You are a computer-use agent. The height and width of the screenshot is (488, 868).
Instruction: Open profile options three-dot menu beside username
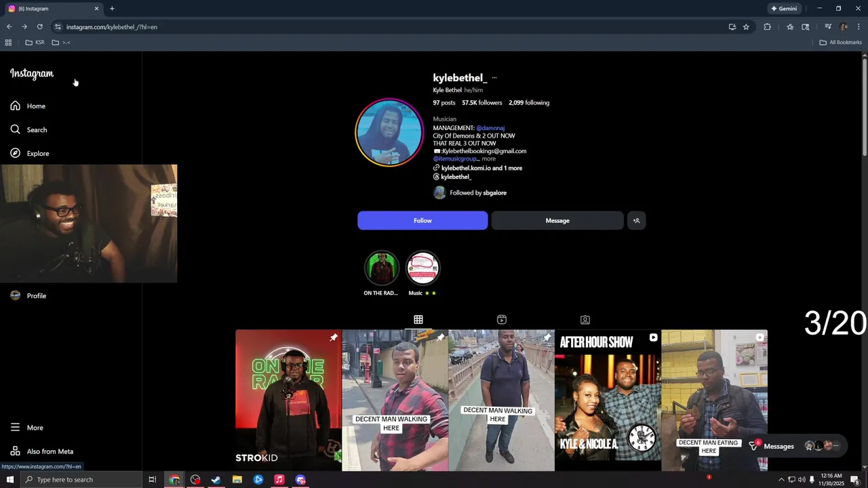494,78
